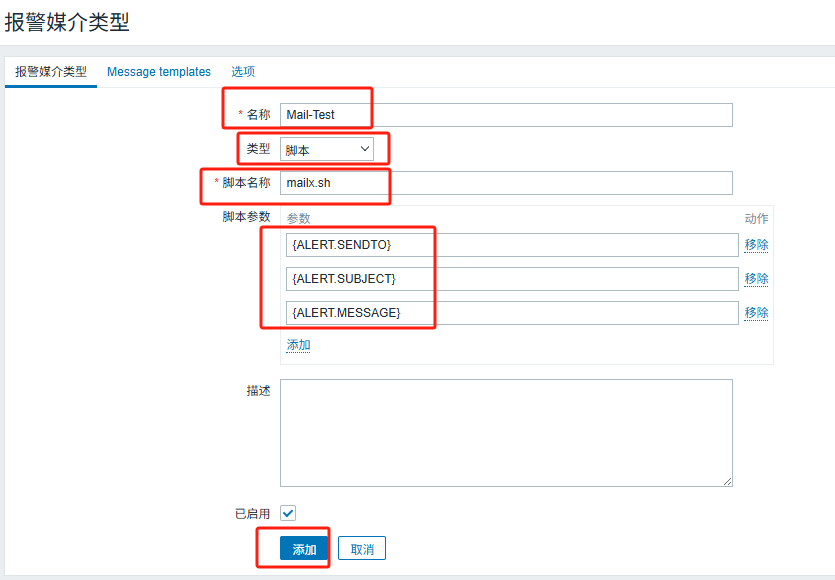This screenshot has height=580, width=835.
Task: Click the 报警媒介类型 page heading
Action: point(67,22)
